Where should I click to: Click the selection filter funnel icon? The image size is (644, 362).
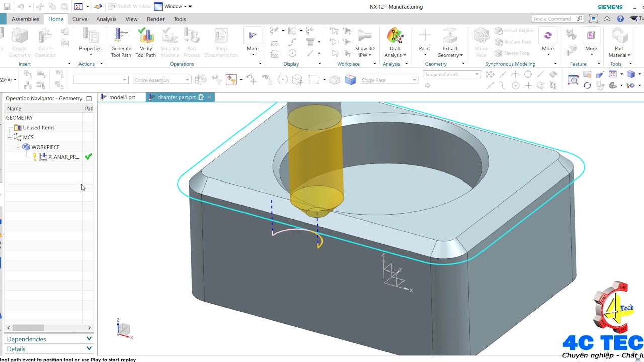[x=231, y=80]
